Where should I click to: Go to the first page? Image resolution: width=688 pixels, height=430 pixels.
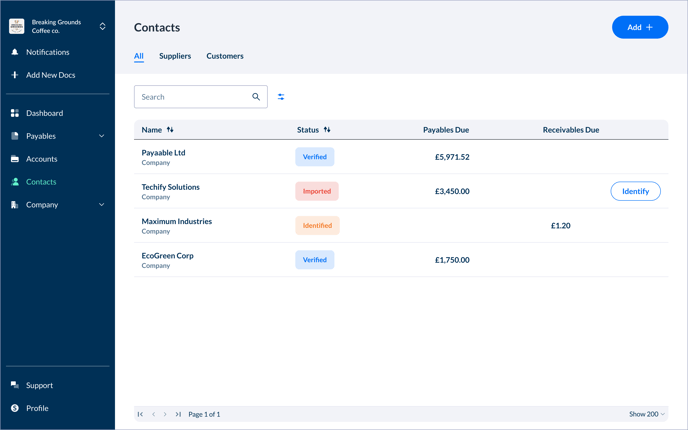coord(140,414)
